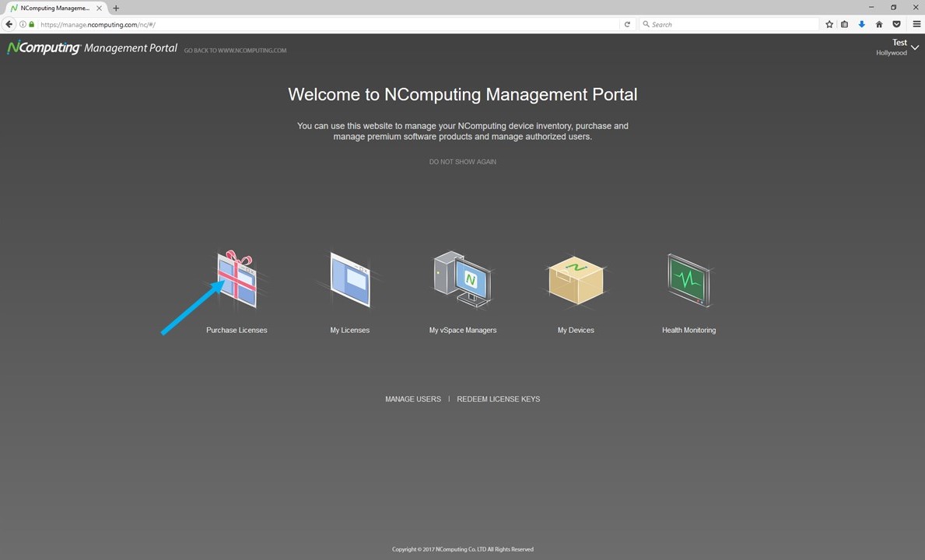Reload the page with refresh icon
This screenshot has height=560, width=925.
click(627, 24)
